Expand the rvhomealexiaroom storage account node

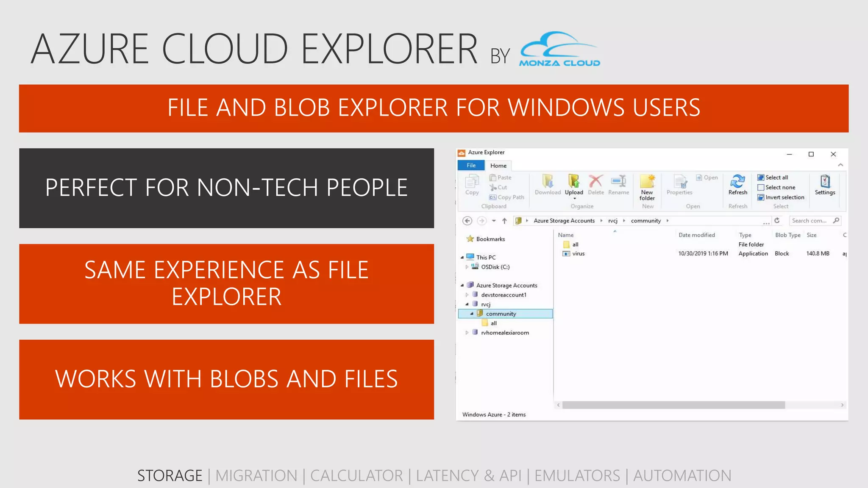pyautogui.click(x=467, y=333)
